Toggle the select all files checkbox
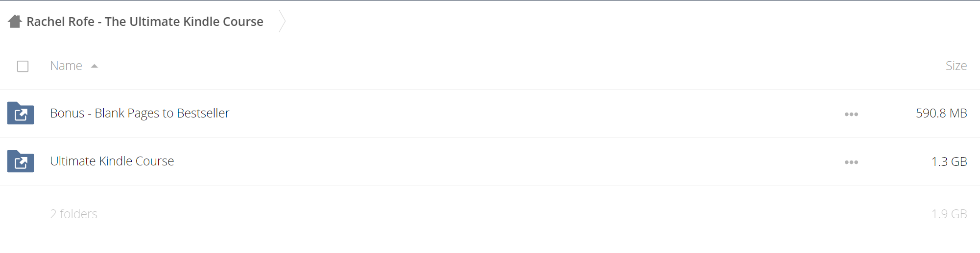980x253 pixels. tap(23, 66)
